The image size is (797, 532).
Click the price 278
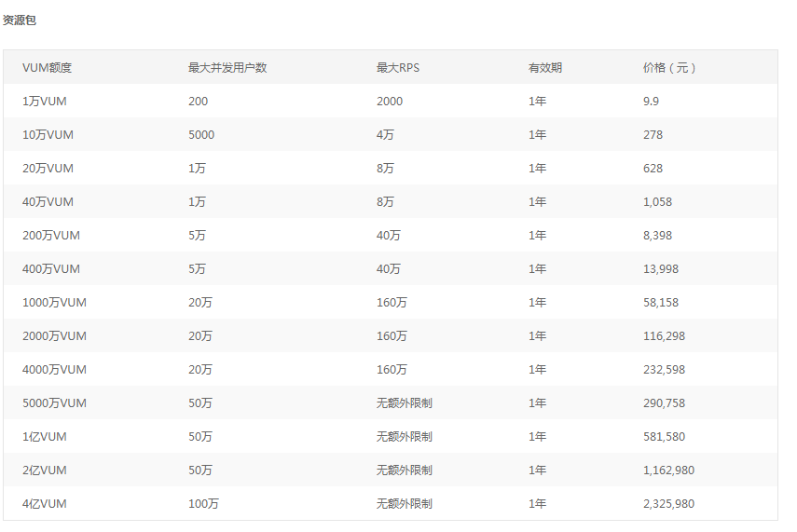point(653,135)
